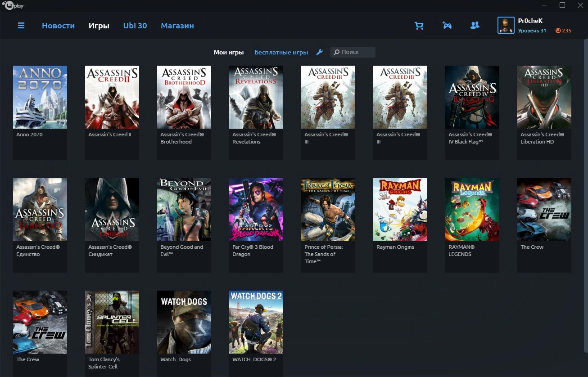This screenshot has width=588, height=377.
Task: Click "Assassin's Creed® Единство" title text
Action: (38, 251)
